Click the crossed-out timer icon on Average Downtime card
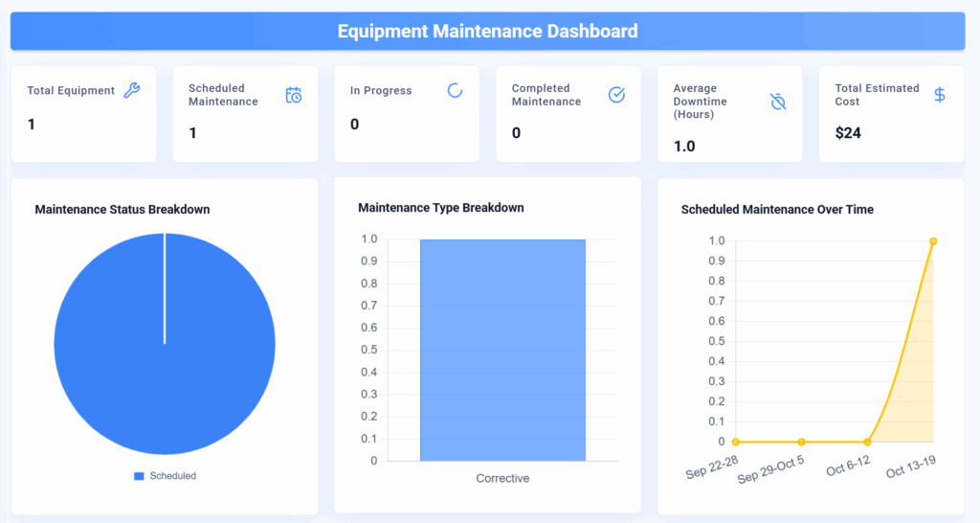980x523 pixels. pyautogui.click(x=778, y=102)
